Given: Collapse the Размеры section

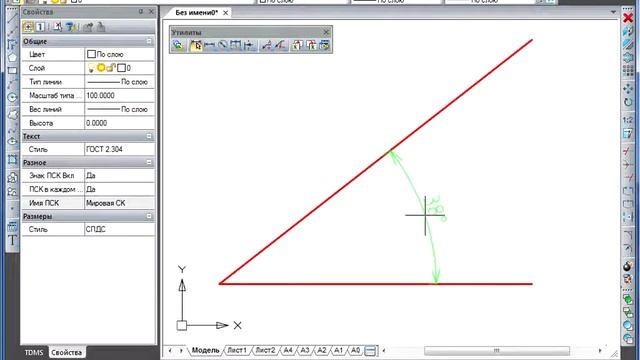Looking at the screenshot, I should (149, 216).
